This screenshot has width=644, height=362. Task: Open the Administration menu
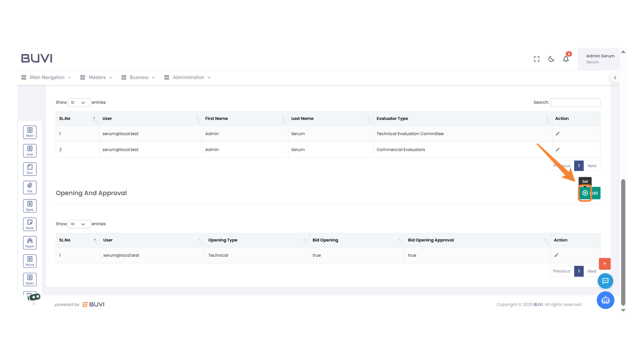pos(187,77)
